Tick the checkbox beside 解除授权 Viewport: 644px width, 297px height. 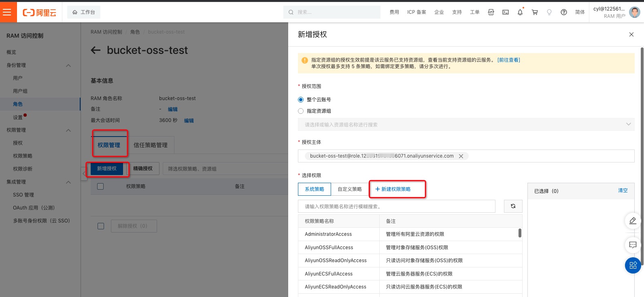click(x=101, y=226)
